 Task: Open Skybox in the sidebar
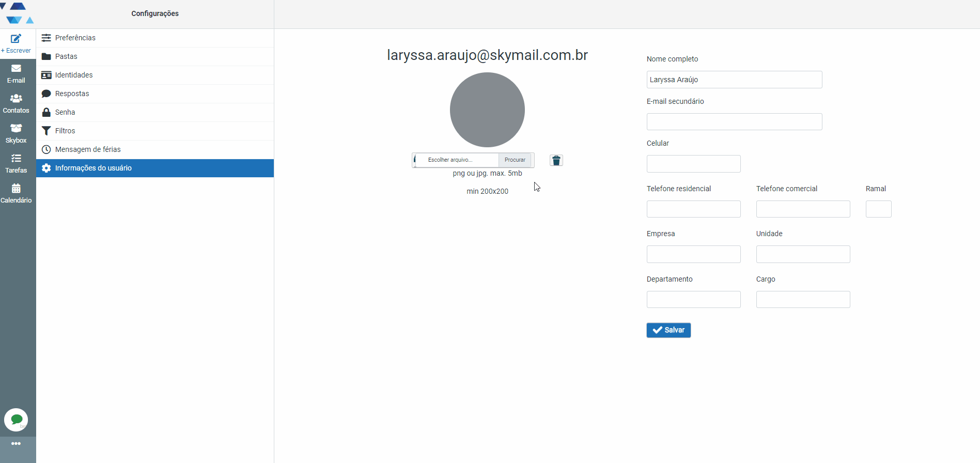[x=16, y=134]
